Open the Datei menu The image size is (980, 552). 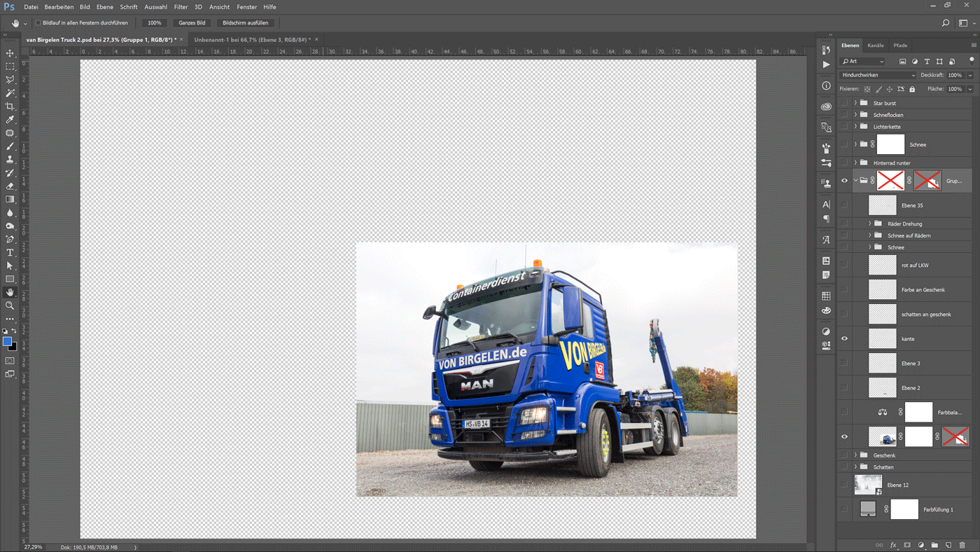tap(31, 7)
